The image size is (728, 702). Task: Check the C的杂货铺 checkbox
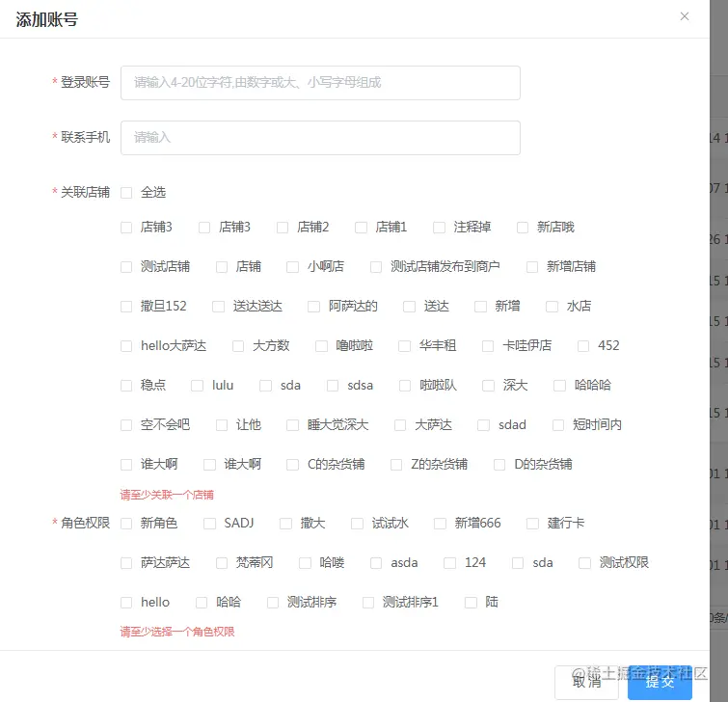pyautogui.click(x=292, y=464)
